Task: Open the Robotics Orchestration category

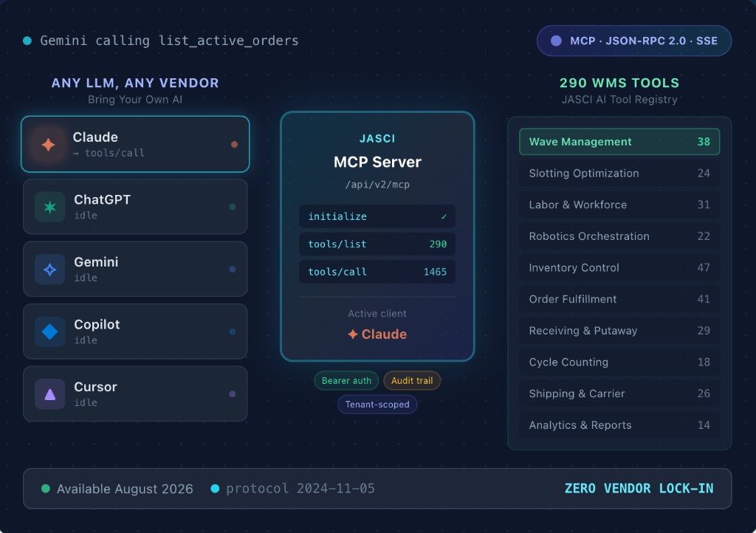Action: click(619, 236)
